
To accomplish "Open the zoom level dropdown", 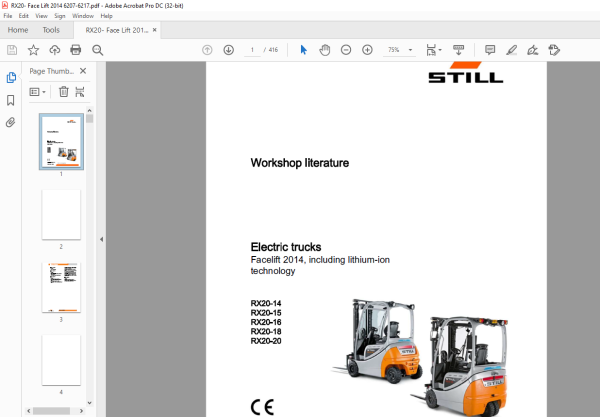I will click(x=410, y=50).
